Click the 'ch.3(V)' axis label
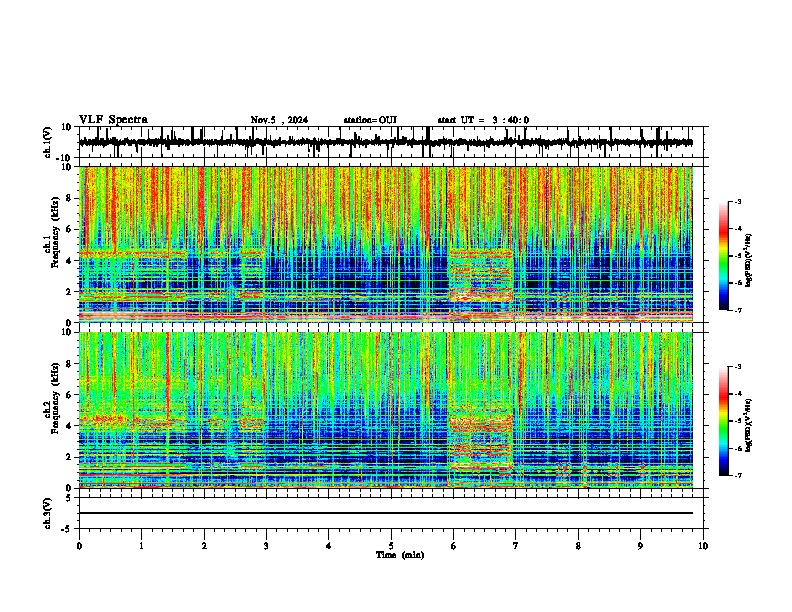792x612 pixels. pyautogui.click(x=48, y=513)
